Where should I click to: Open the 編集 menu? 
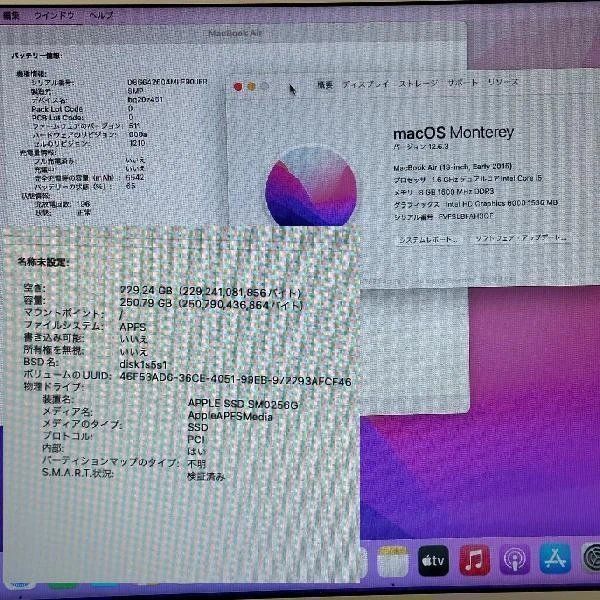[x=11, y=16]
